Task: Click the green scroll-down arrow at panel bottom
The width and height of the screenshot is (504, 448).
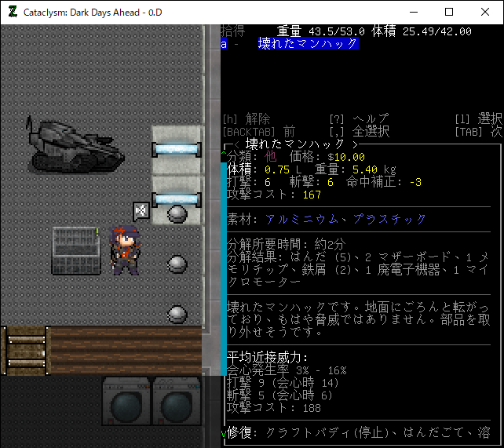Action: coord(224,433)
